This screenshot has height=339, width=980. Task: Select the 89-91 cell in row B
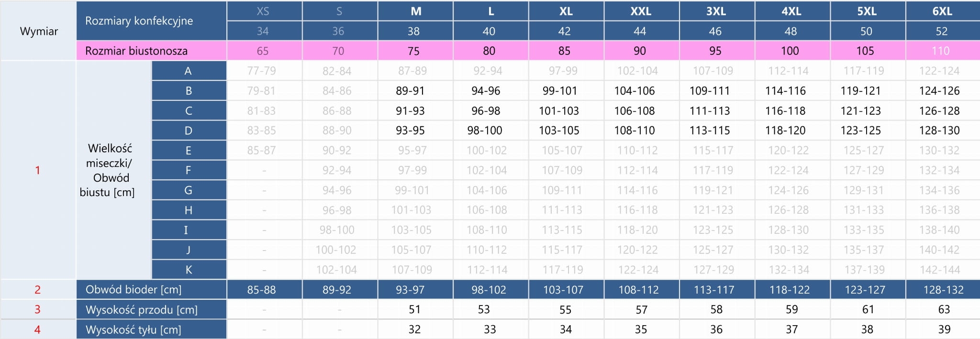(411, 91)
